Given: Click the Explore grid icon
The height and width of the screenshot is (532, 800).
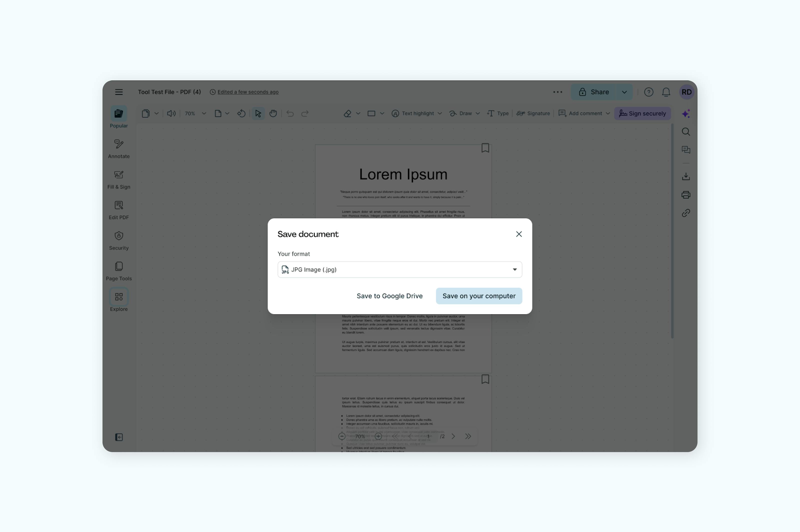Looking at the screenshot, I should tap(118, 297).
